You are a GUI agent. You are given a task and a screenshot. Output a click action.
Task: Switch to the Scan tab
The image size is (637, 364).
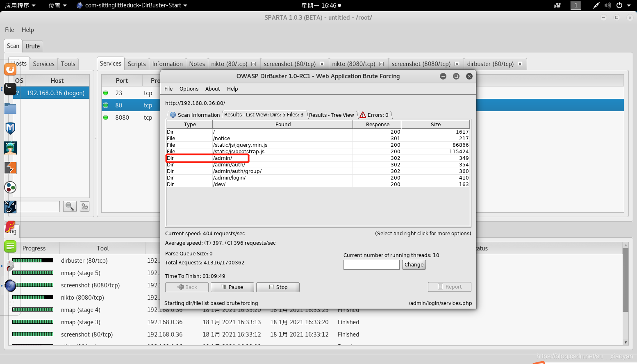click(x=13, y=46)
